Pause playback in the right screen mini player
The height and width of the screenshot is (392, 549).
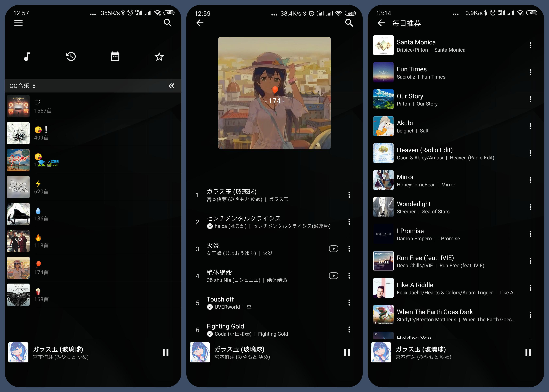click(528, 352)
